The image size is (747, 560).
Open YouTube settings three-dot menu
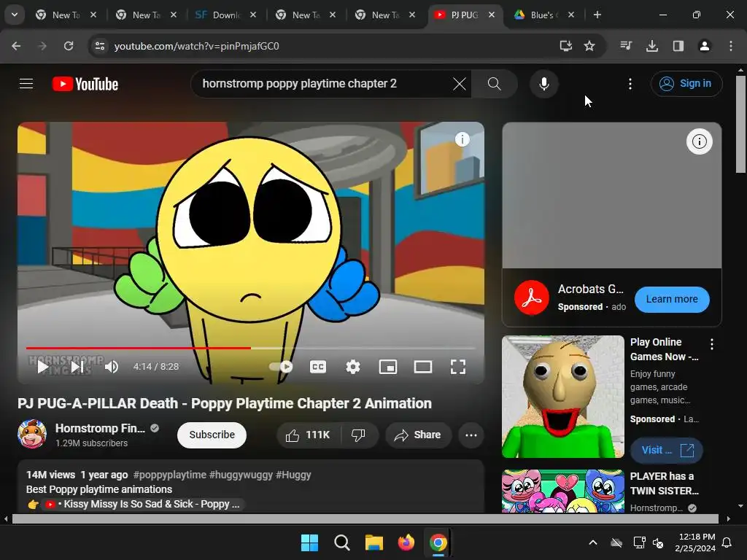pyautogui.click(x=630, y=84)
